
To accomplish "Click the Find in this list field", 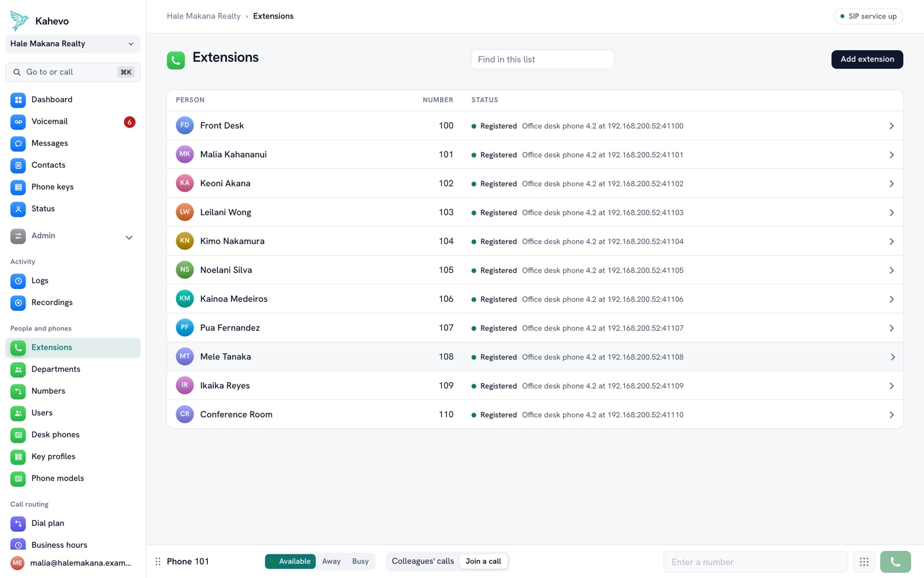I will (x=542, y=59).
